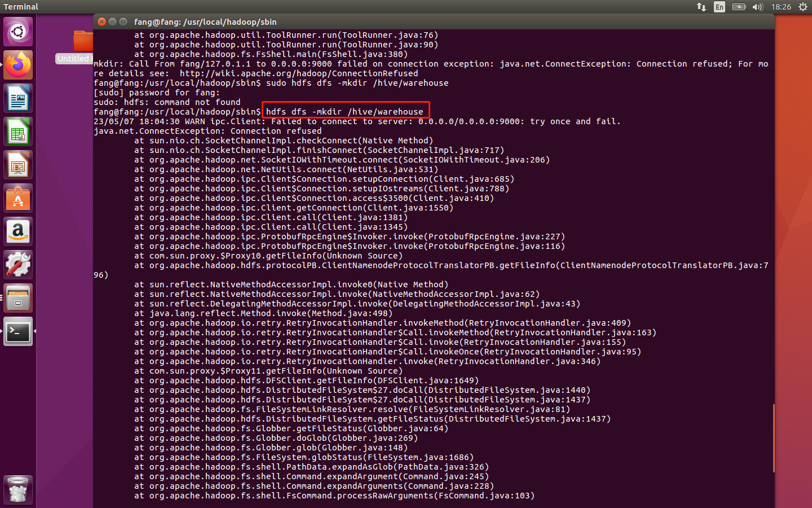The image size is (812, 508).
Task: Open LibreOffice Calc from the launcher
Action: (18, 132)
